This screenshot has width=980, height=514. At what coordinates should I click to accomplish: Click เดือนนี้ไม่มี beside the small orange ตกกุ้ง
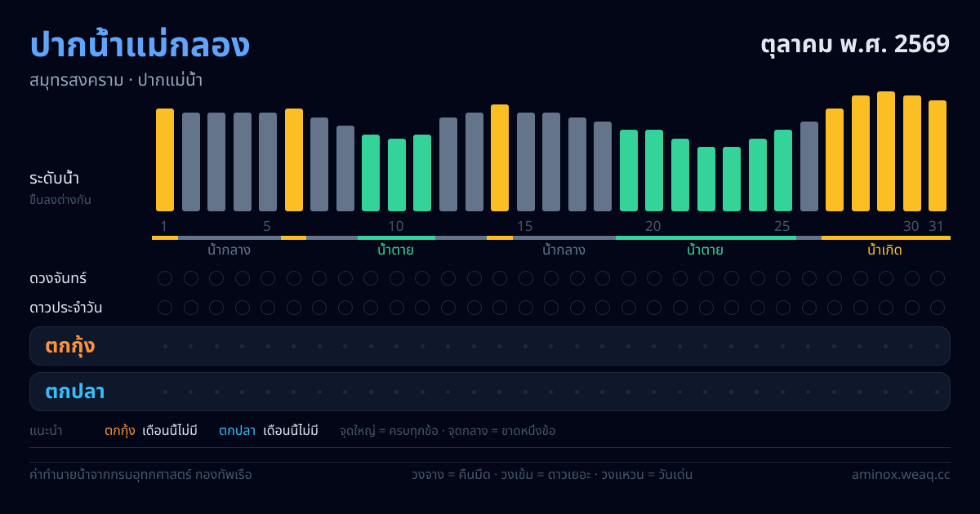[x=170, y=431]
